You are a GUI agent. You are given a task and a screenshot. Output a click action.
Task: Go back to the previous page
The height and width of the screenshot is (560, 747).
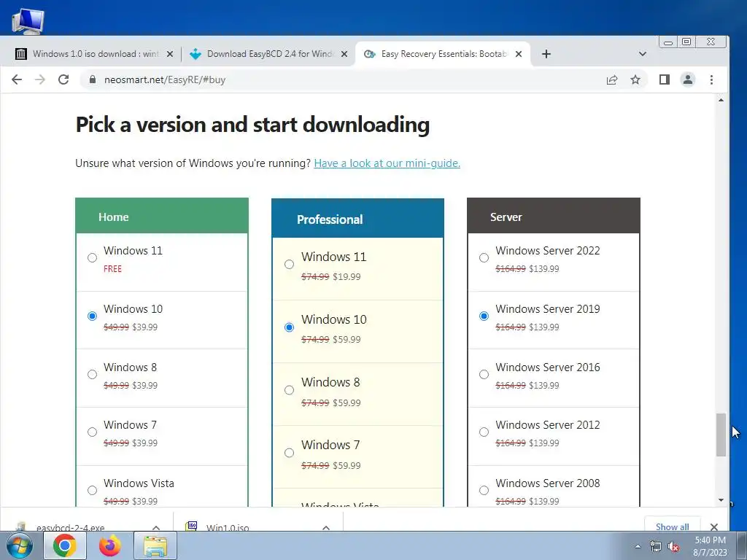point(17,79)
